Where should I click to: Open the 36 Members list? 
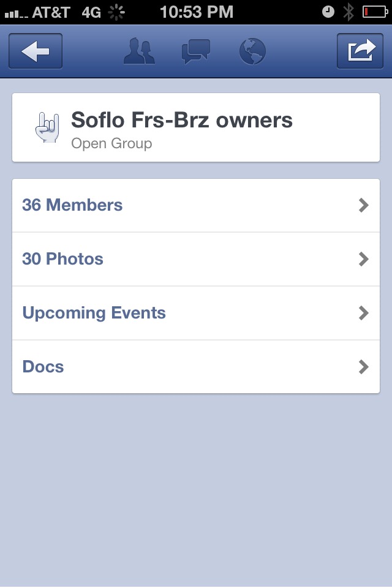point(72,205)
